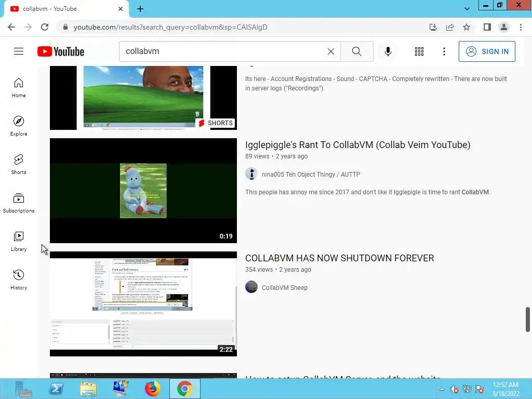Open Shorts in sidebar
This screenshot has width=532, height=399.
[x=19, y=165]
